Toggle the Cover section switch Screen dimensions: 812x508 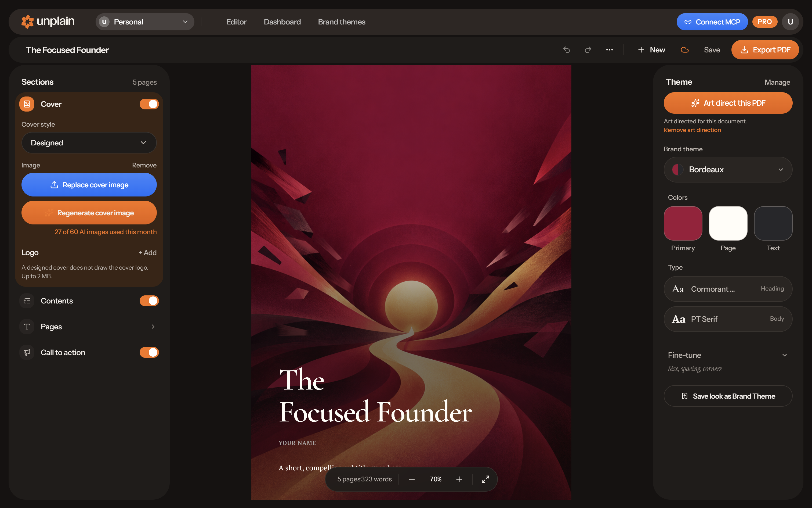[149, 104]
